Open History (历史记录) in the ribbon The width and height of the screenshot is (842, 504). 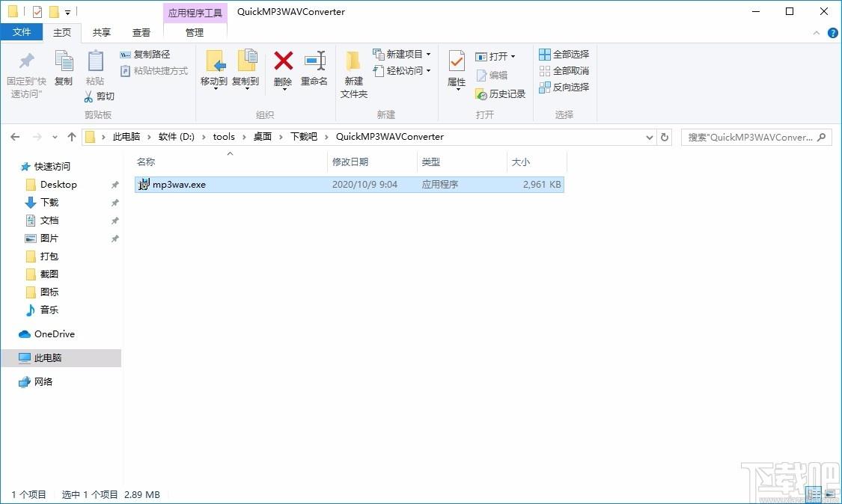coord(501,94)
